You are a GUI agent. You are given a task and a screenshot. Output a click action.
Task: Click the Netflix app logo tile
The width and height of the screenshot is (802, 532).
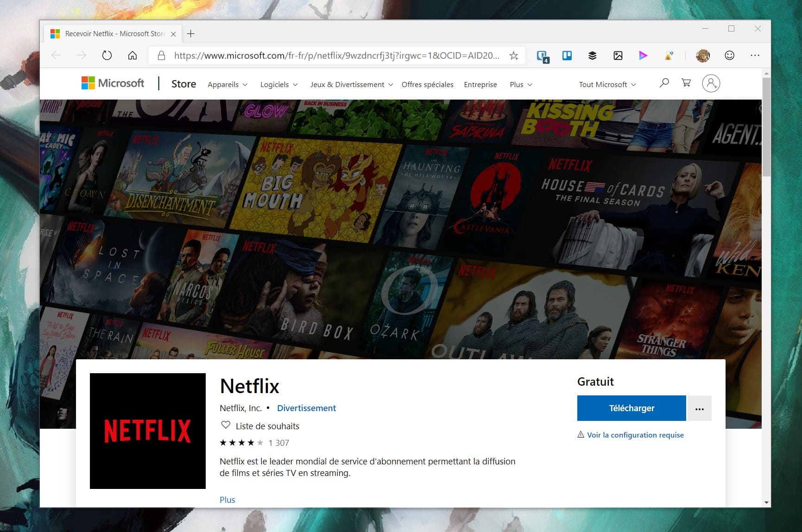[148, 431]
